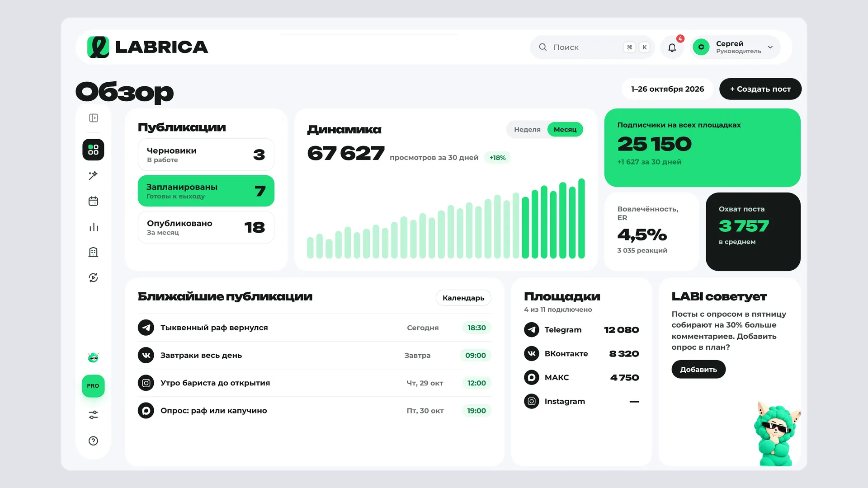The width and height of the screenshot is (868, 488).
Task: Open the sync refresh icon in sidebar
Action: click(93, 277)
